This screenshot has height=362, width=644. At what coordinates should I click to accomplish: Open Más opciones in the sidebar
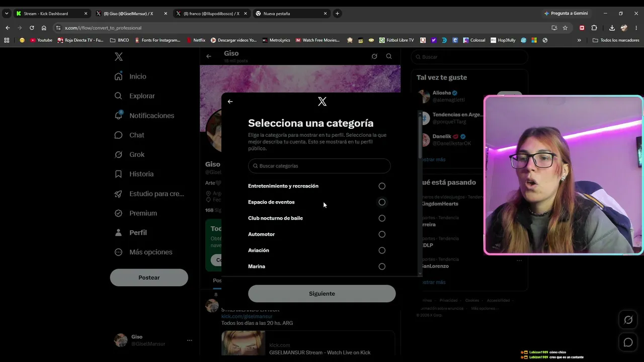(x=143, y=252)
